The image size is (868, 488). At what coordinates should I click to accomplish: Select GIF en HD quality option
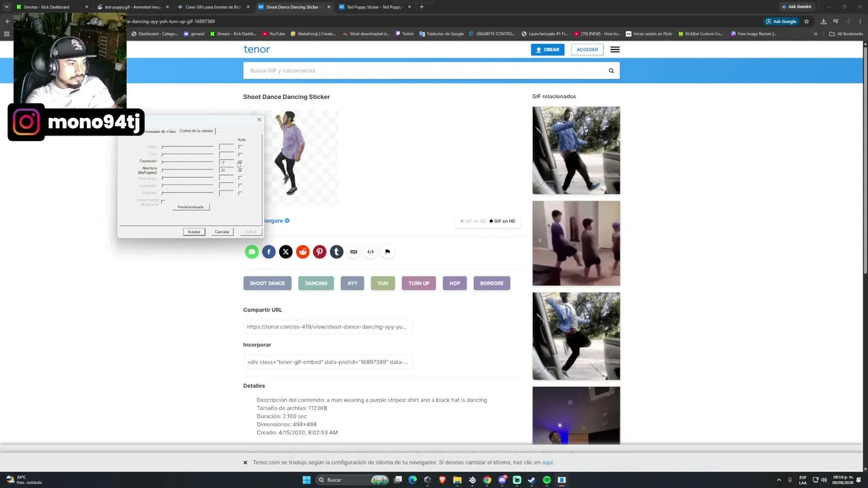pyautogui.click(x=502, y=221)
